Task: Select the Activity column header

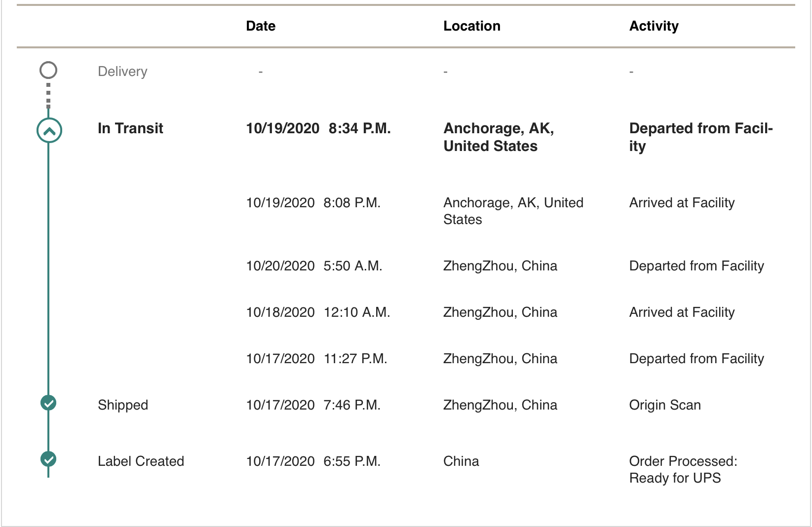Action: (x=654, y=26)
